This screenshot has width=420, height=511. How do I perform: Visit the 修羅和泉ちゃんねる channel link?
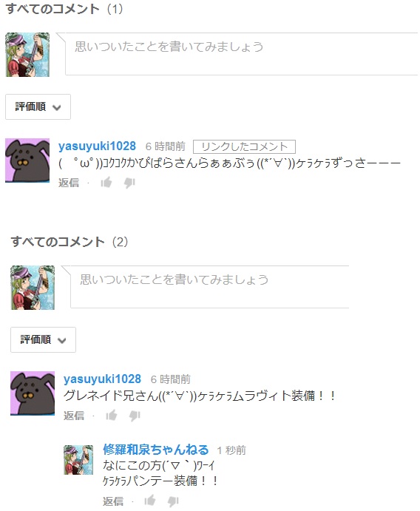[156, 450]
